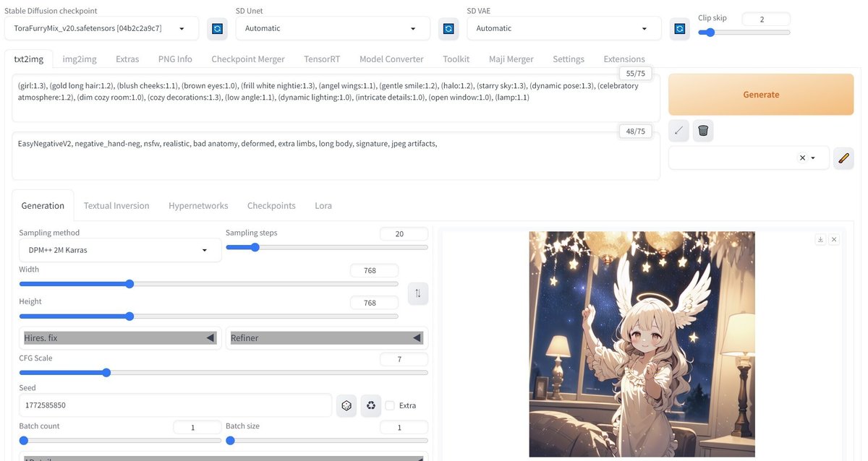
Task: Download the generated angel image
Action: tap(820, 238)
